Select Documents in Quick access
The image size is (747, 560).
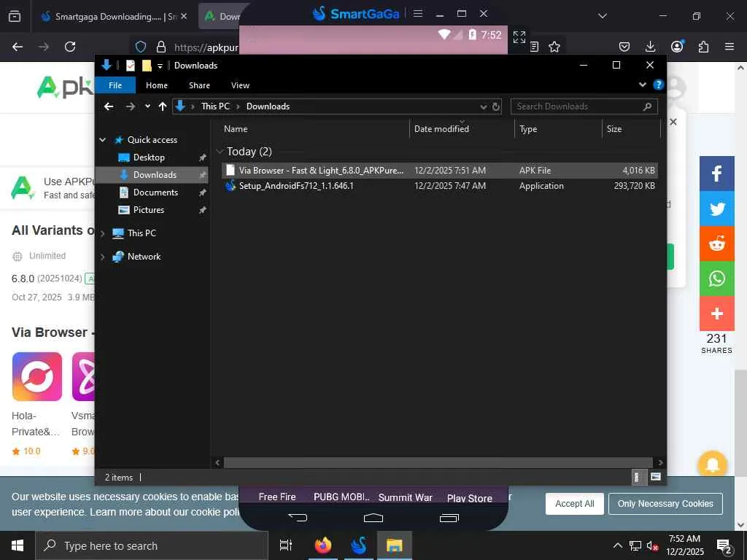tap(155, 192)
